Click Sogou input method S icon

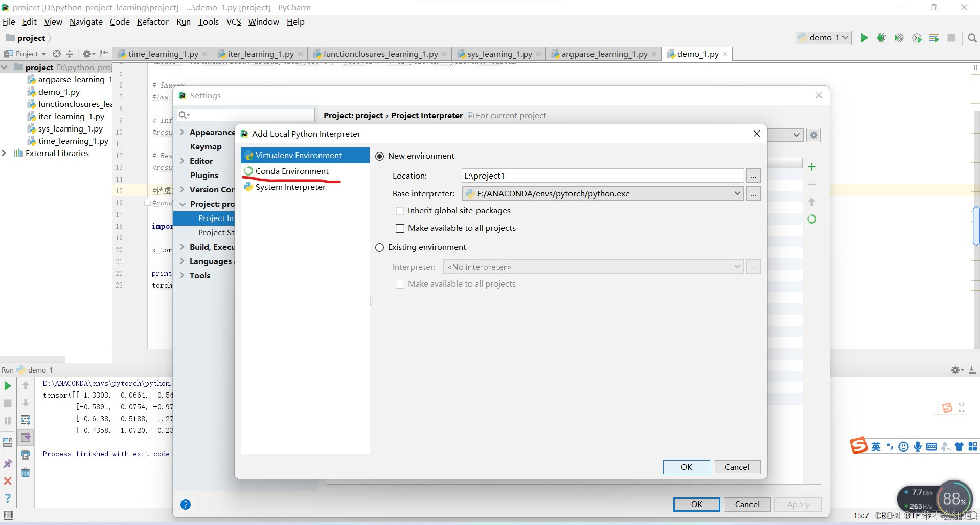point(858,446)
